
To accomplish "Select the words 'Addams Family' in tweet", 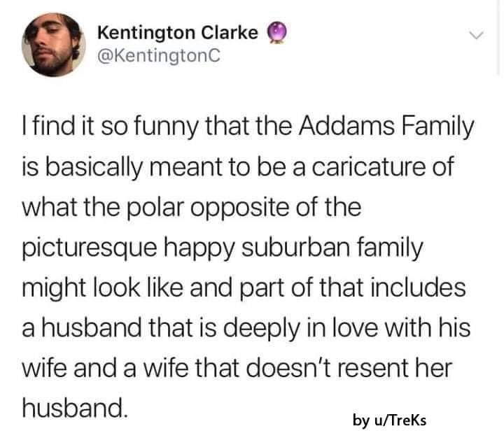I will [386, 127].
